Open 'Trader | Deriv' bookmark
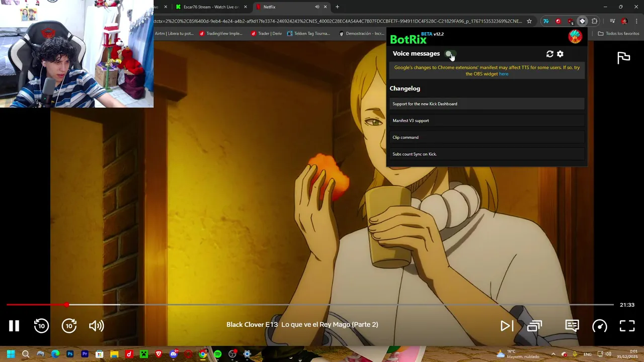The image size is (644, 362). (266, 34)
